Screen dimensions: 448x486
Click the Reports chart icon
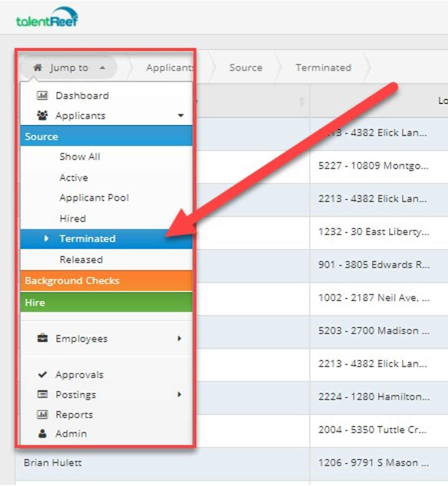[42, 415]
